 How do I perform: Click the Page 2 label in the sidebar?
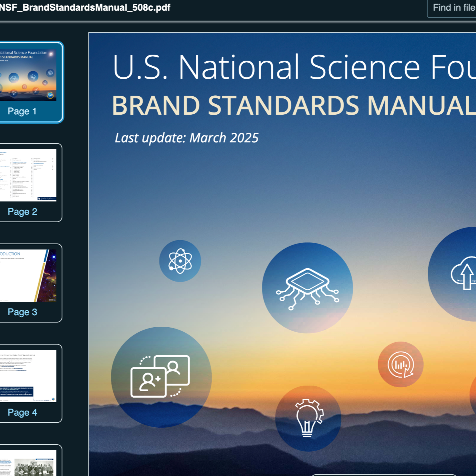[x=23, y=211]
